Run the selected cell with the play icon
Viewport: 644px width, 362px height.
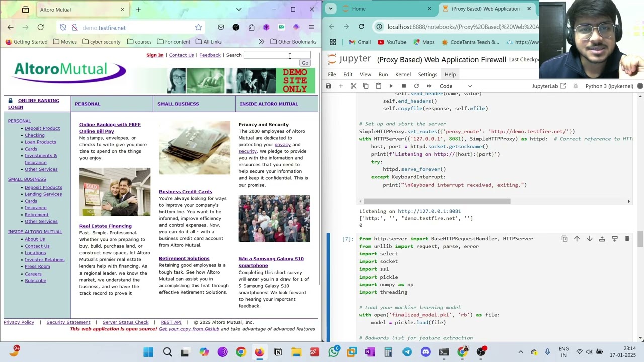(391, 86)
